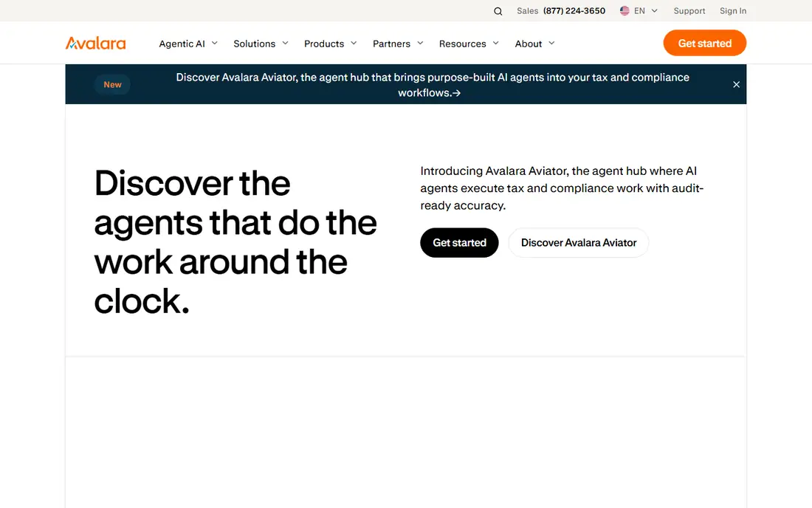The width and height of the screenshot is (812, 508).
Task: Open the Solutions menu item
Action: pos(254,44)
